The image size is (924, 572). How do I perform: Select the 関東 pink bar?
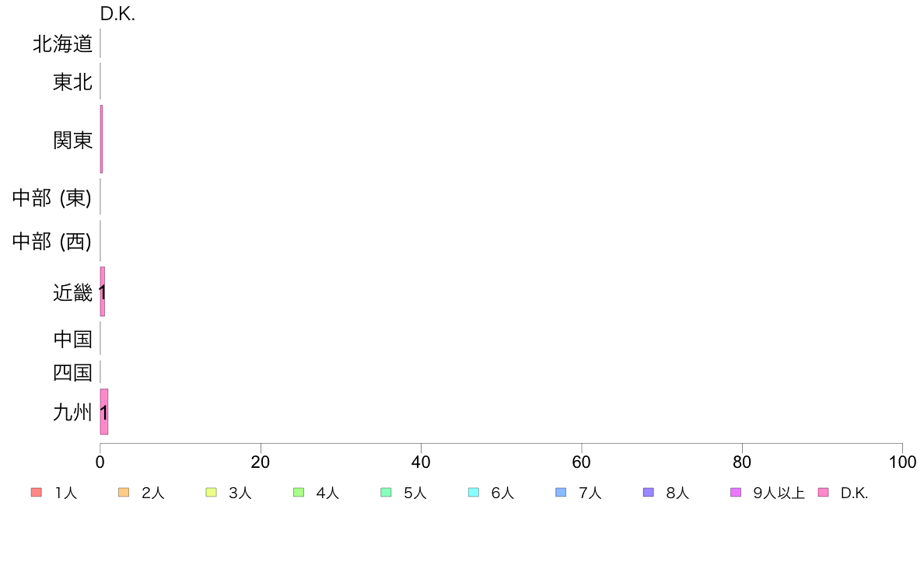[x=101, y=140]
